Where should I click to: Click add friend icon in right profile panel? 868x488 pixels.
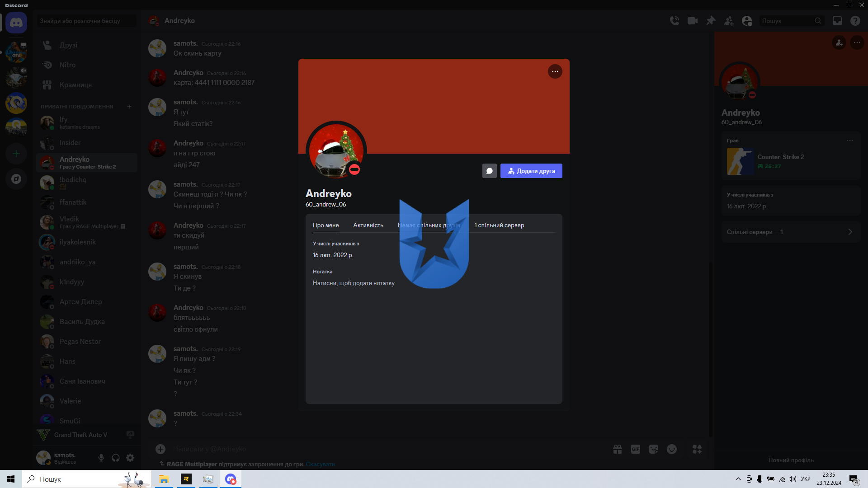tap(839, 42)
